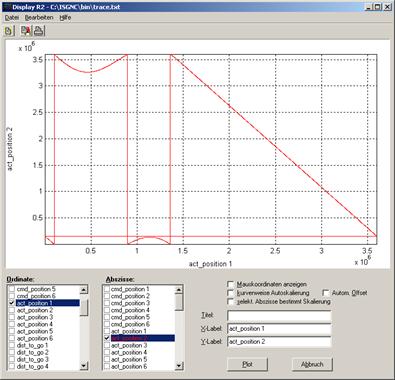This screenshot has width=395, height=380.
Task: Minimize the Display R2 window
Action: click(x=368, y=6)
